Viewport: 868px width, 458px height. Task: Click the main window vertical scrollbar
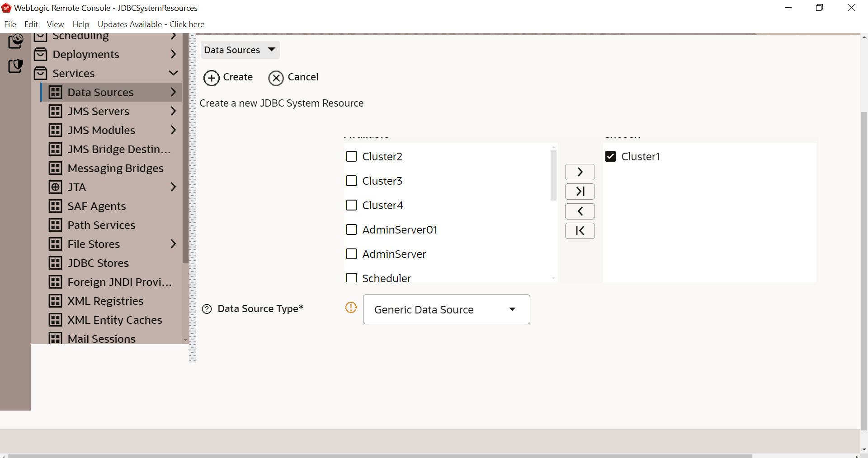point(864,271)
